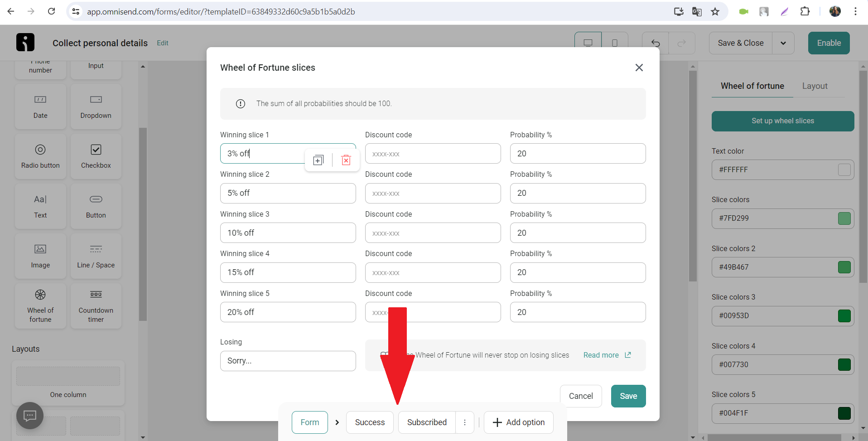868x441 pixels.
Task: Click the Enable button
Action: [829, 43]
